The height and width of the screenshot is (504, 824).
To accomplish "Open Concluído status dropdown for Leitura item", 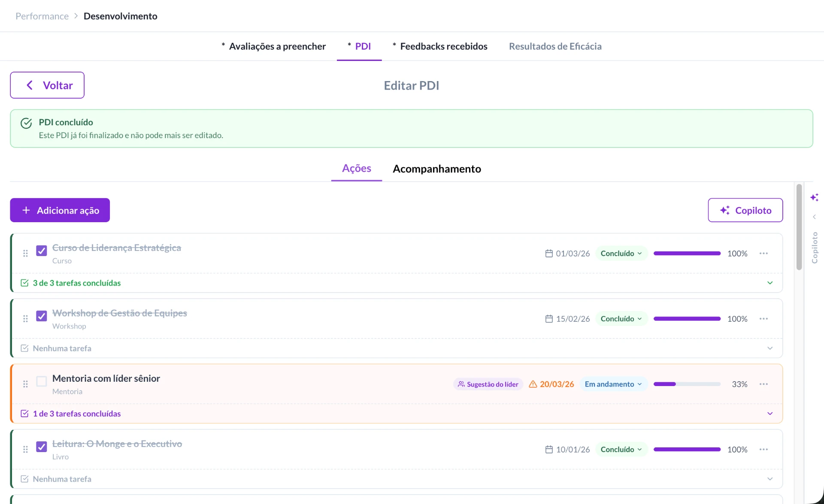I will click(x=621, y=450).
